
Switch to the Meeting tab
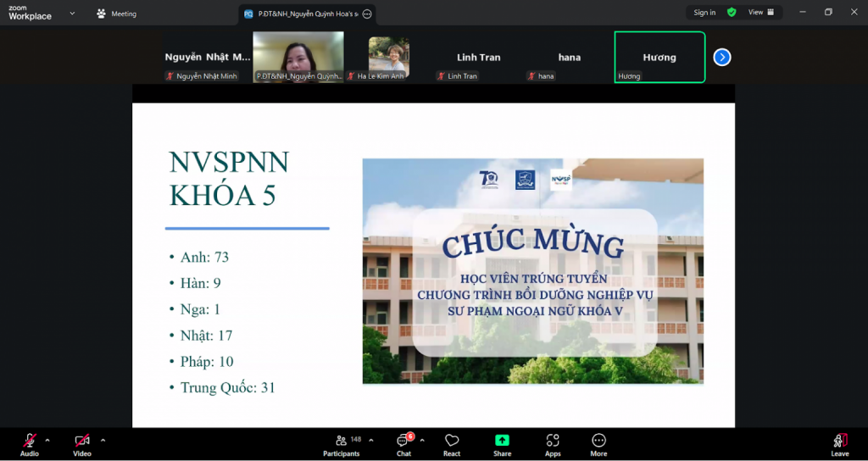pyautogui.click(x=116, y=14)
